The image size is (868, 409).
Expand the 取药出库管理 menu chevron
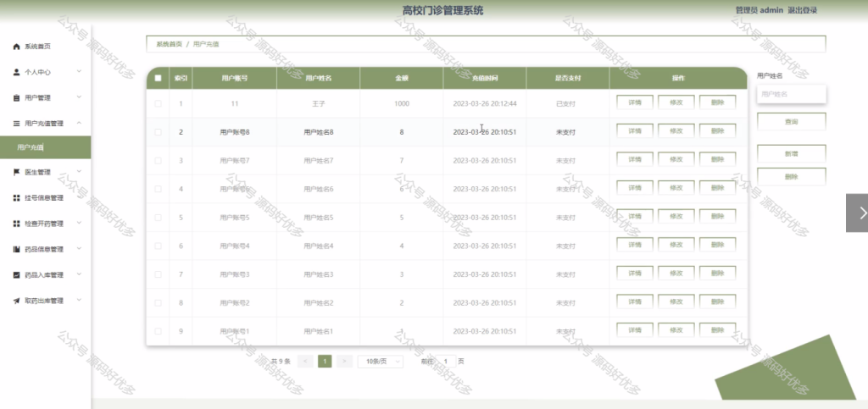(79, 300)
